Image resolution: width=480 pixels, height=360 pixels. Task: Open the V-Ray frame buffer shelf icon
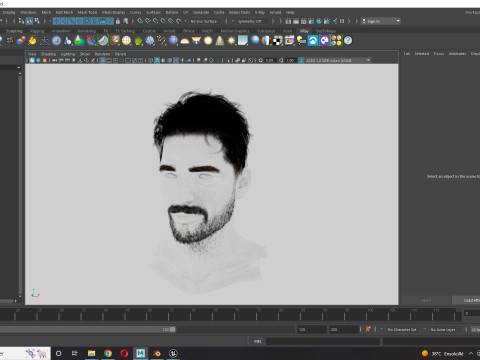pos(289,41)
